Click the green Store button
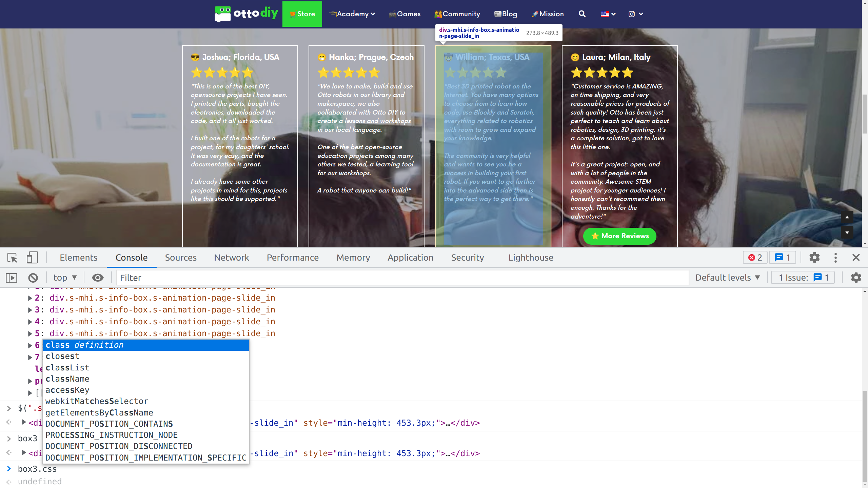This screenshot has width=868, height=488. click(x=302, y=14)
